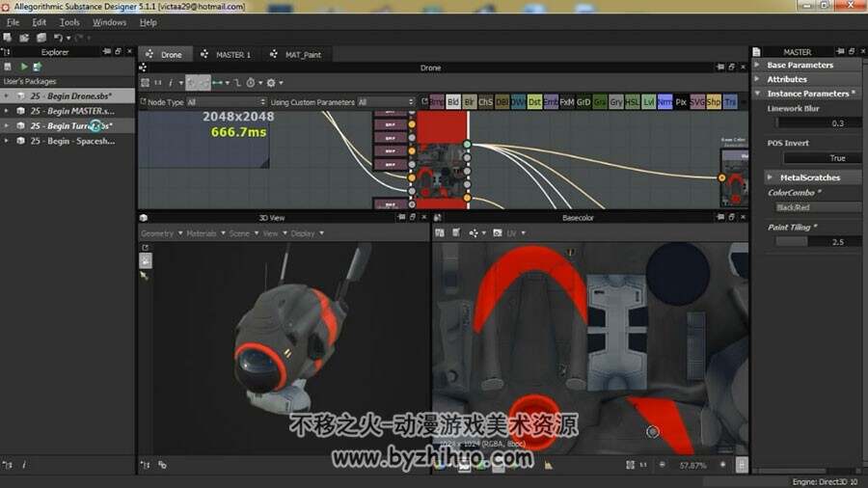Open the Display menu in 3D View
Screen dimensions: 868x488
coord(308,233)
